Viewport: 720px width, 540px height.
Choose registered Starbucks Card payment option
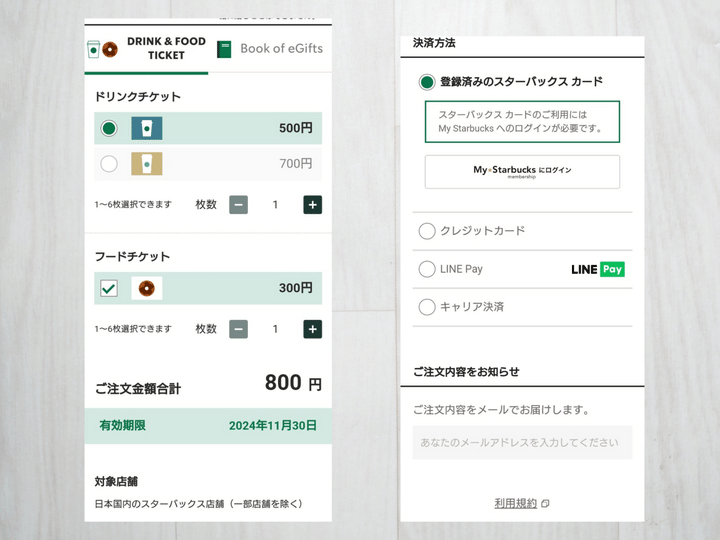(x=427, y=82)
